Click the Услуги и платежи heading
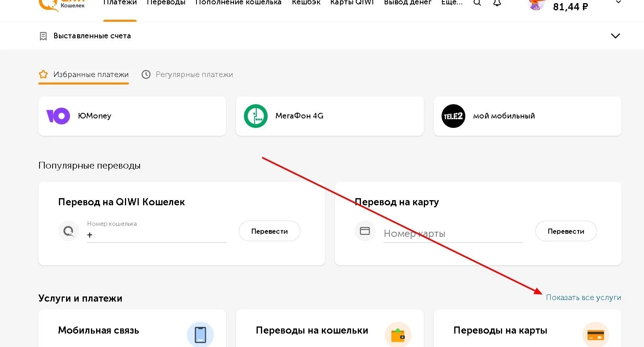The image size is (644, 347). coord(80,298)
